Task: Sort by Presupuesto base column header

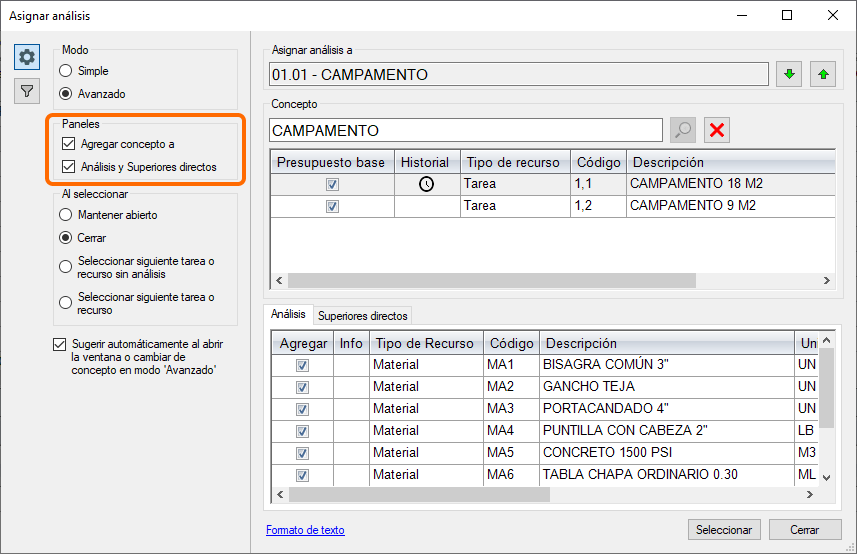Action: point(332,162)
